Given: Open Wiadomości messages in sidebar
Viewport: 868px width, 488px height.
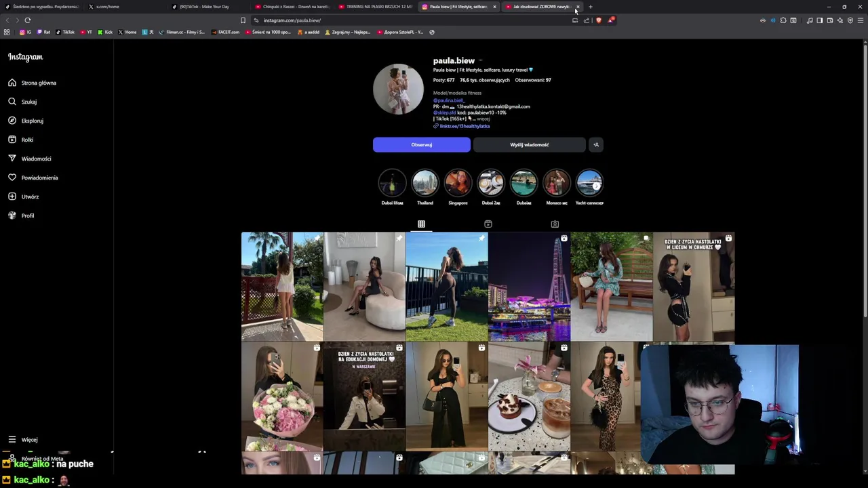Looking at the screenshot, I should click(x=30, y=159).
